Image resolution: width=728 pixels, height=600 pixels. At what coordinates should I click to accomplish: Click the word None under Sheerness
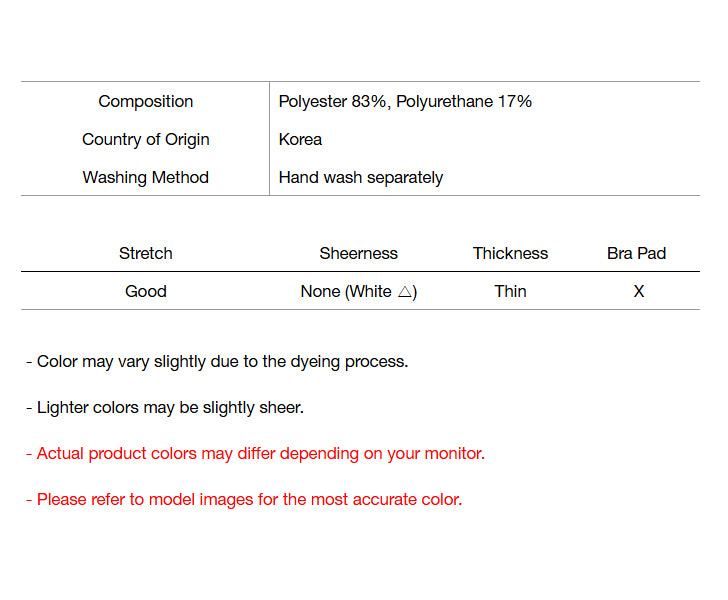(320, 292)
